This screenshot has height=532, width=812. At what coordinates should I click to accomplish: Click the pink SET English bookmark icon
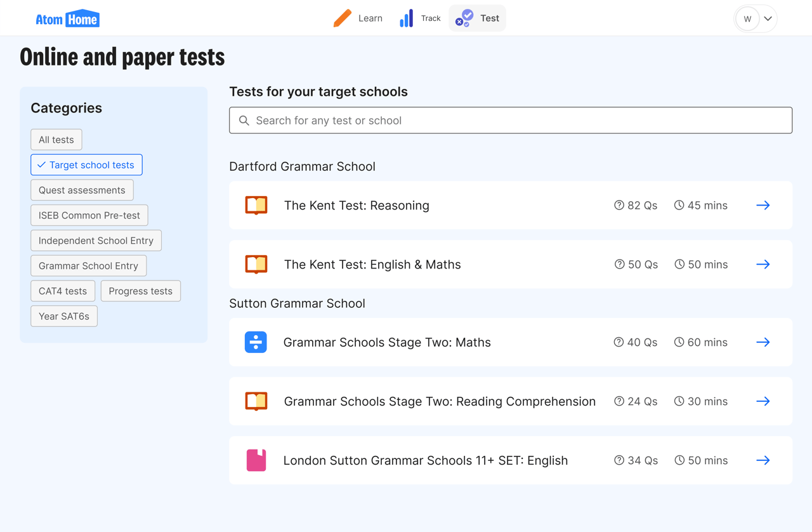click(256, 460)
